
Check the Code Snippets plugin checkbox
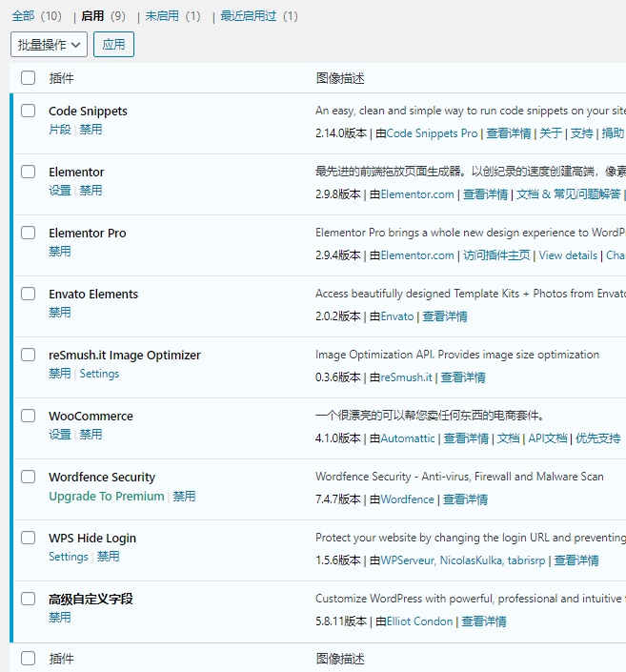click(x=29, y=111)
